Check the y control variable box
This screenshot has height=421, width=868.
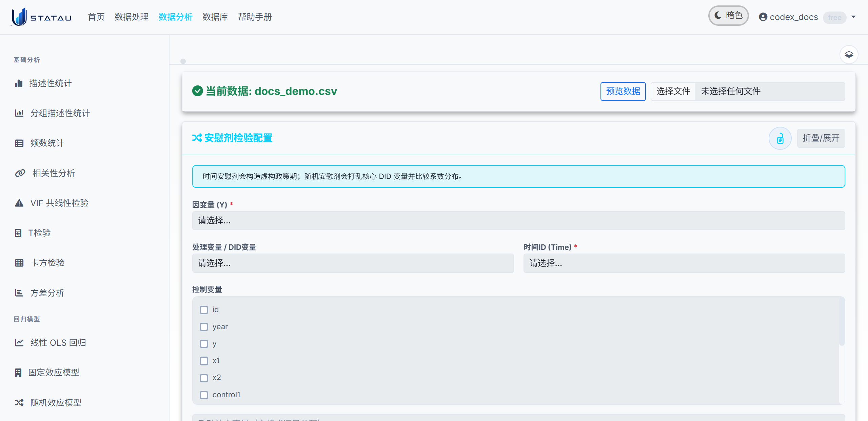click(x=204, y=344)
